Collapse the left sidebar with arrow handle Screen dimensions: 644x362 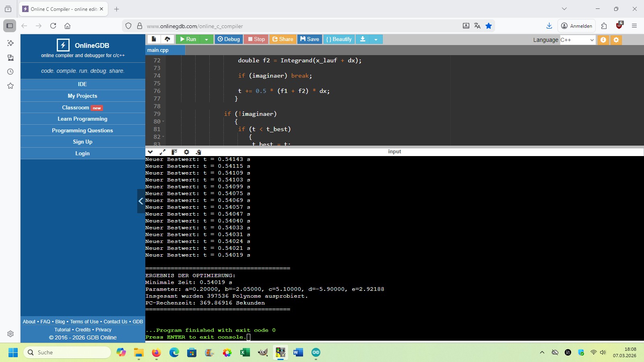pyautogui.click(x=140, y=201)
